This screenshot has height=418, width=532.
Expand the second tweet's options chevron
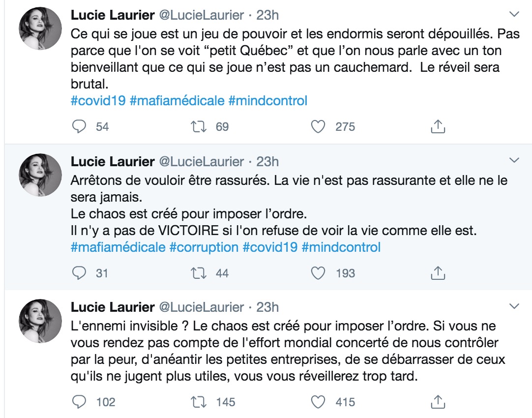point(514,160)
